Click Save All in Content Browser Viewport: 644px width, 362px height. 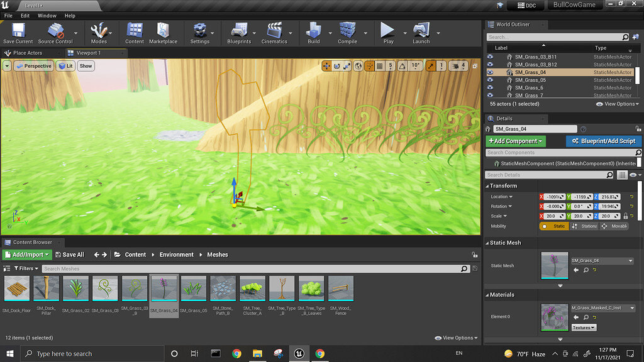69,255
